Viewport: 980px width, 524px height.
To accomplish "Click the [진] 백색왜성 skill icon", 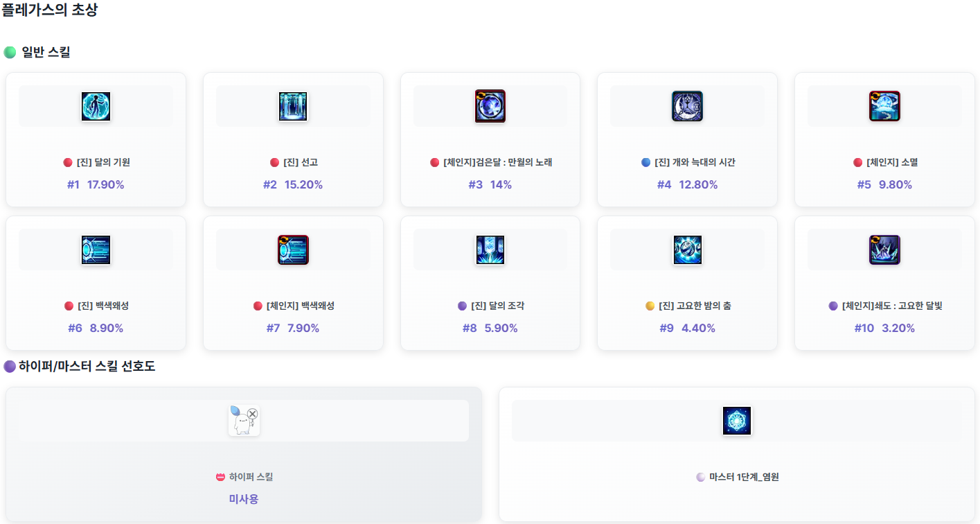I will click(x=96, y=250).
